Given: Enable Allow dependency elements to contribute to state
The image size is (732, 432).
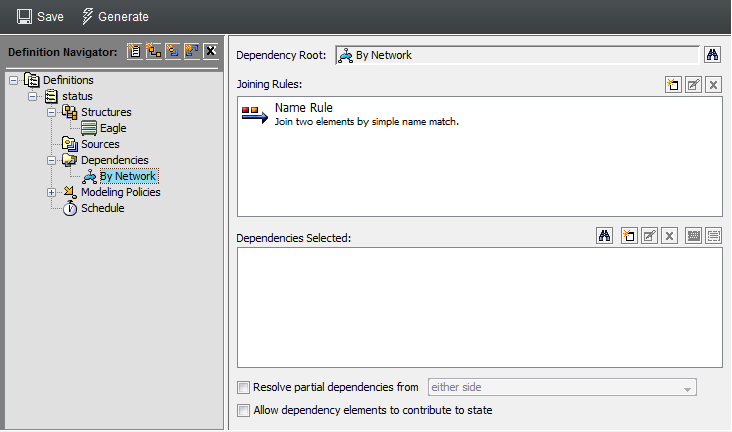Looking at the screenshot, I should 243,411.
